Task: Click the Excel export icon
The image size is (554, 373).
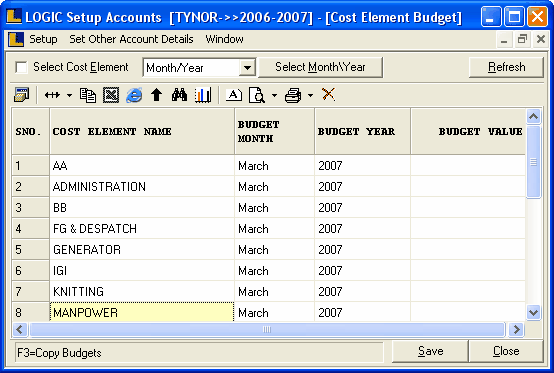Action: click(111, 95)
